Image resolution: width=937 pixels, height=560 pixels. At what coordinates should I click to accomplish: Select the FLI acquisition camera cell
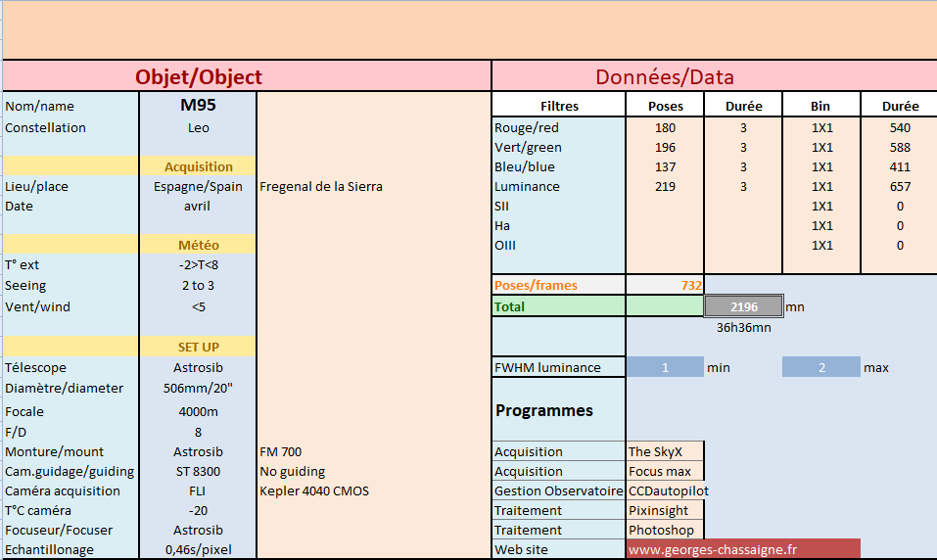point(198,490)
